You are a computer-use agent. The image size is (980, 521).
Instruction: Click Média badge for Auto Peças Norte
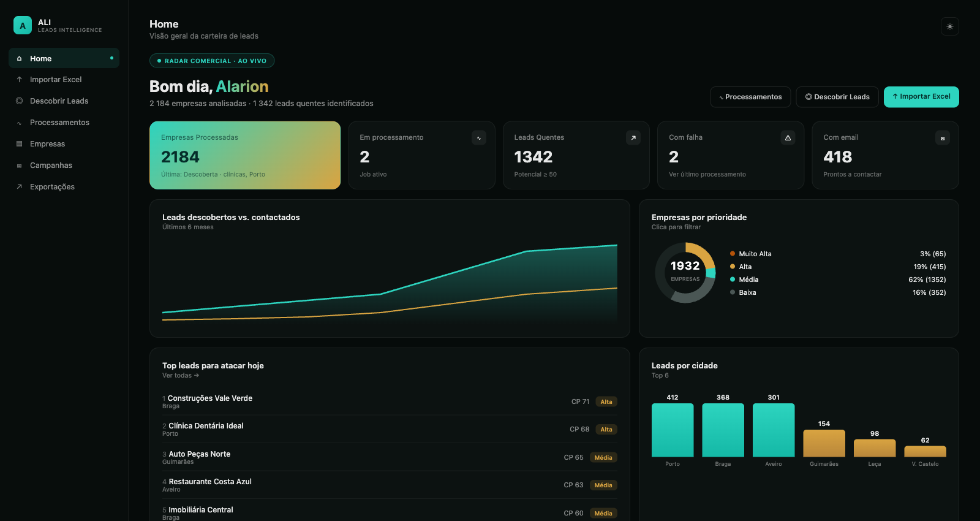(x=603, y=458)
